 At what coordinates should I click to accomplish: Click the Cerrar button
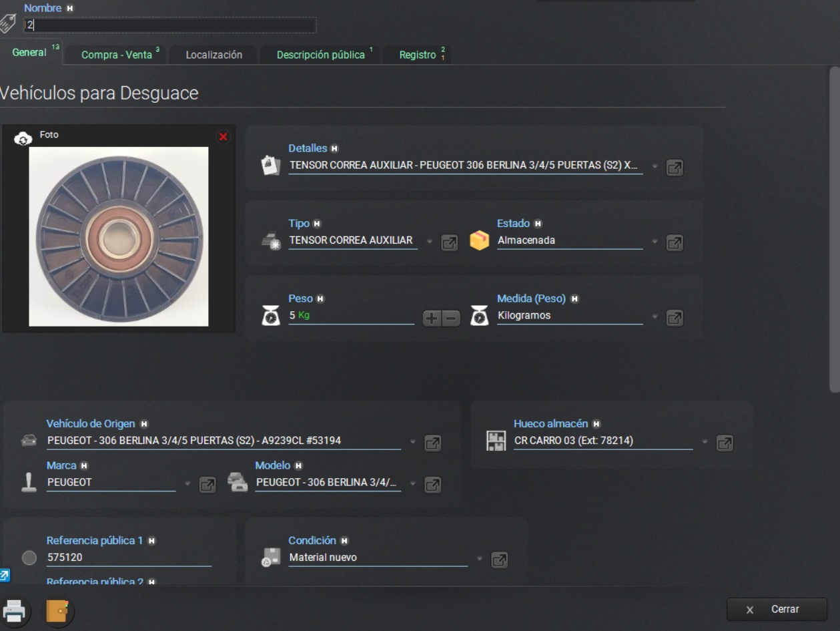(777, 609)
